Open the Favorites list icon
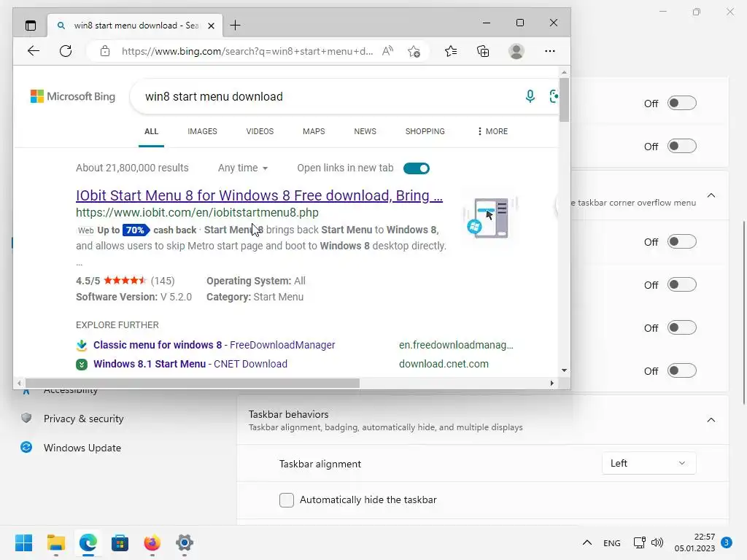 point(451,51)
